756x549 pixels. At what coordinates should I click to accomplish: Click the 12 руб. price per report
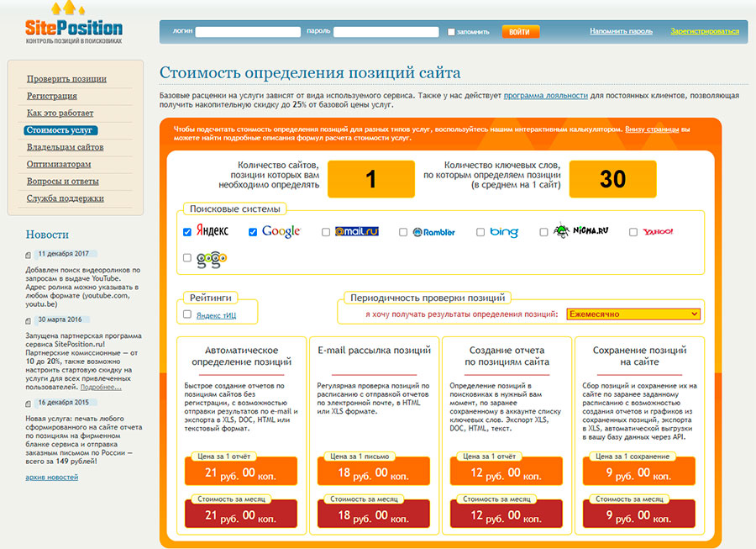(x=507, y=472)
